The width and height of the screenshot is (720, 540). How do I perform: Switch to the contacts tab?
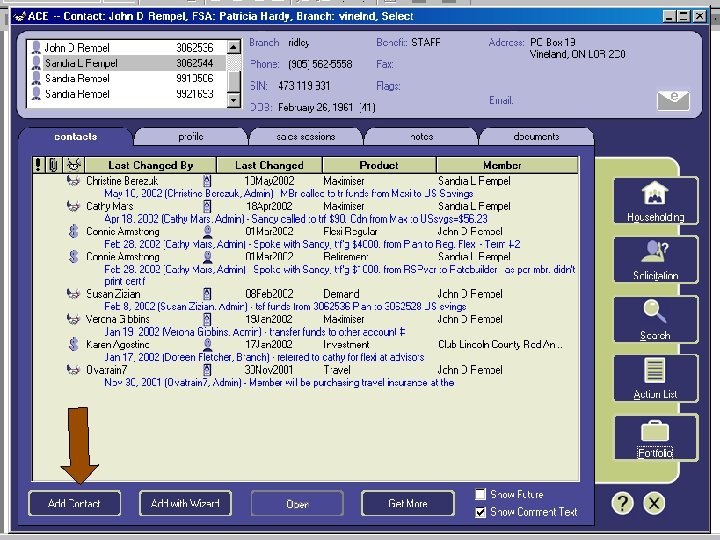pos(76,137)
